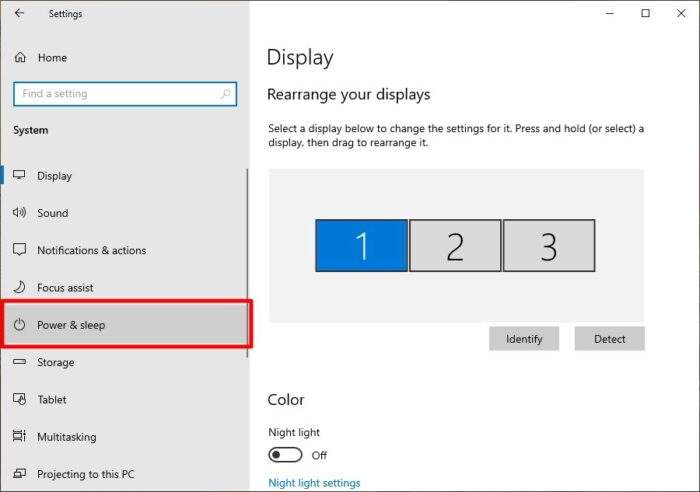Toggle the Night light switch

click(x=285, y=455)
